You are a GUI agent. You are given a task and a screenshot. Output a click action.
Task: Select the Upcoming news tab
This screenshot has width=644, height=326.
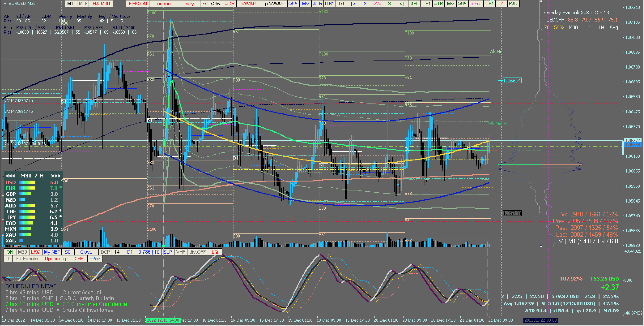coord(55,259)
